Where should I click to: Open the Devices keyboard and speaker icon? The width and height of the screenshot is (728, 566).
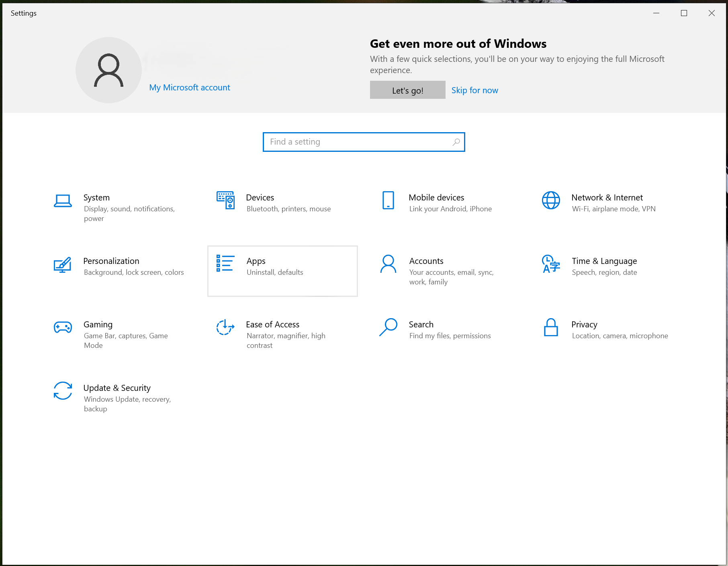tap(225, 200)
